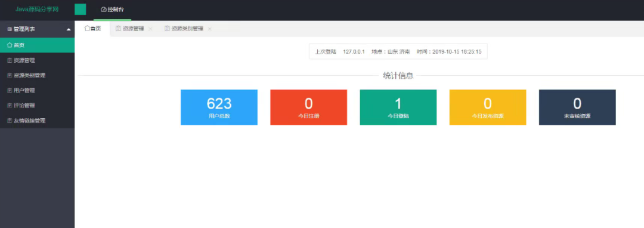Click the clipboard icon on 资源类别管理 tab
The width and height of the screenshot is (644, 228).
click(167, 29)
